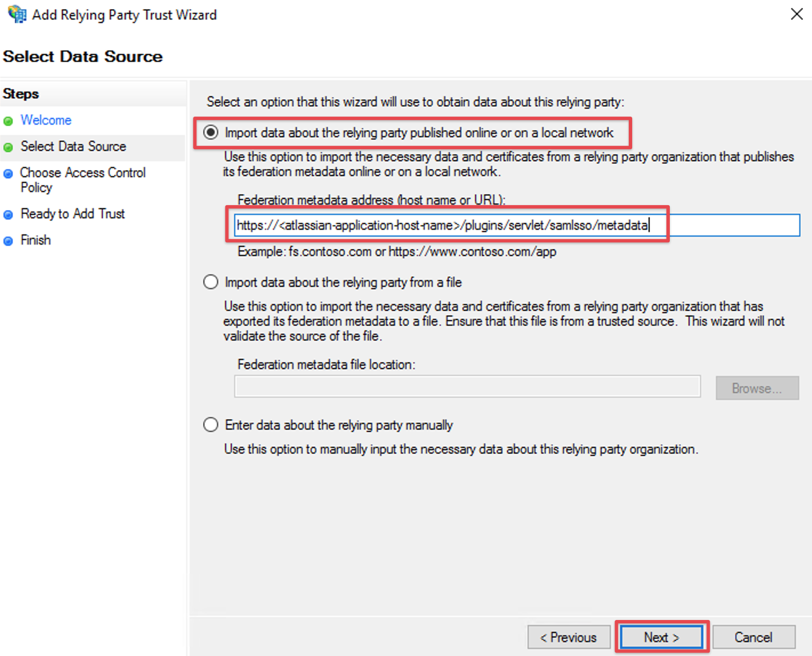Click the green Welcome step bullet
This screenshot has height=656, width=812.
tap(8, 121)
